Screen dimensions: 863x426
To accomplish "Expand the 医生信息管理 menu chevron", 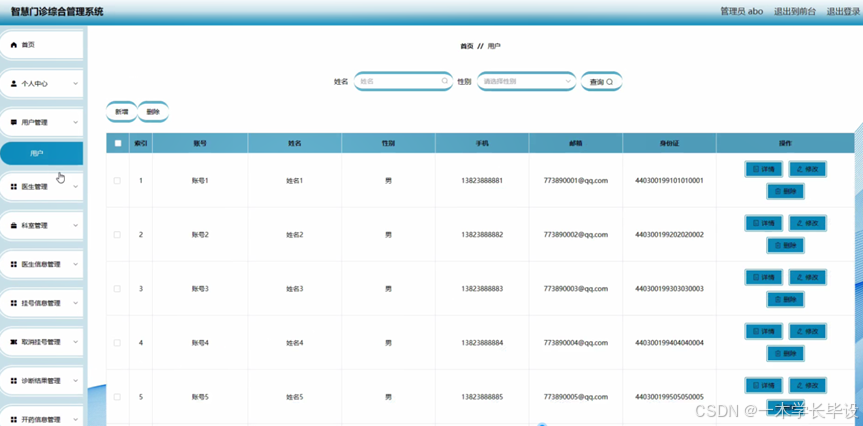I will 75,264.
